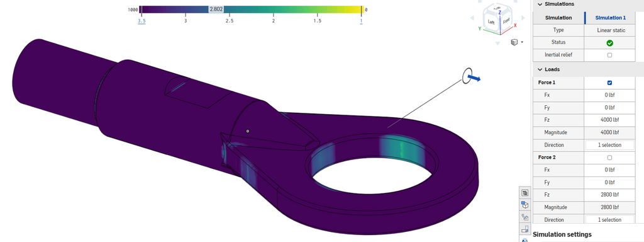Select the Simulation 1 column tab
The height and width of the screenshot is (242, 644).
pyautogui.click(x=610, y=18)
